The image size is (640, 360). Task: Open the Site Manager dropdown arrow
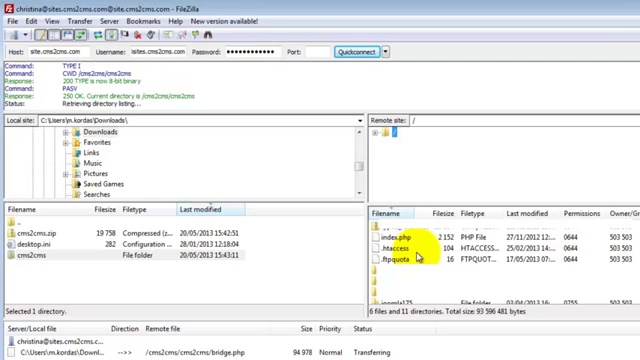point(25,35)
